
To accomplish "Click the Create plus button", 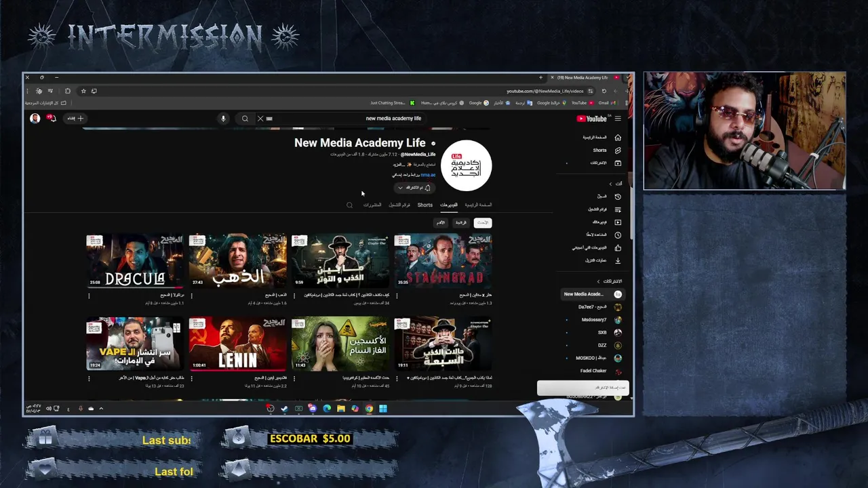I will [75, 119].
